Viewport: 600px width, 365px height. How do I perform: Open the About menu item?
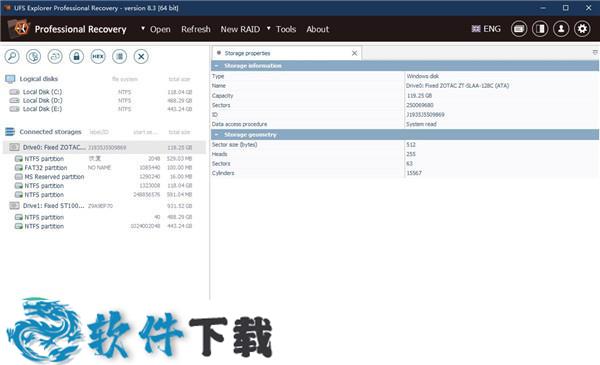click(317, 29)
